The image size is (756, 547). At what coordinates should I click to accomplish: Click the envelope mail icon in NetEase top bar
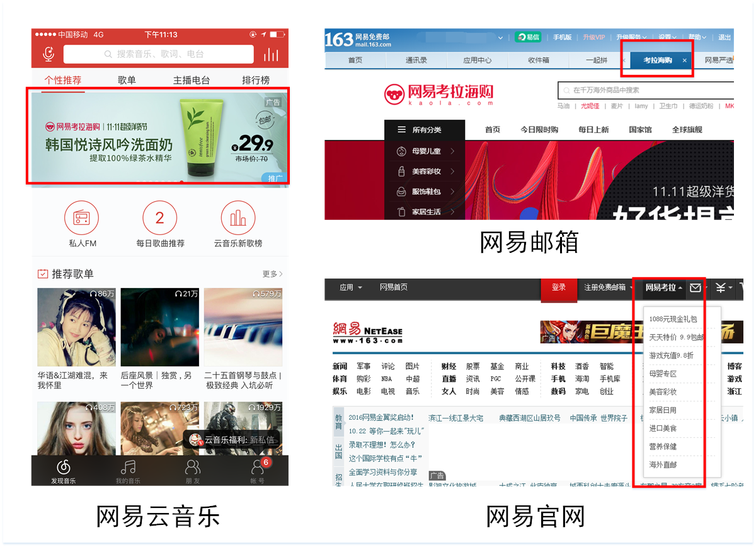click(696, 288)
